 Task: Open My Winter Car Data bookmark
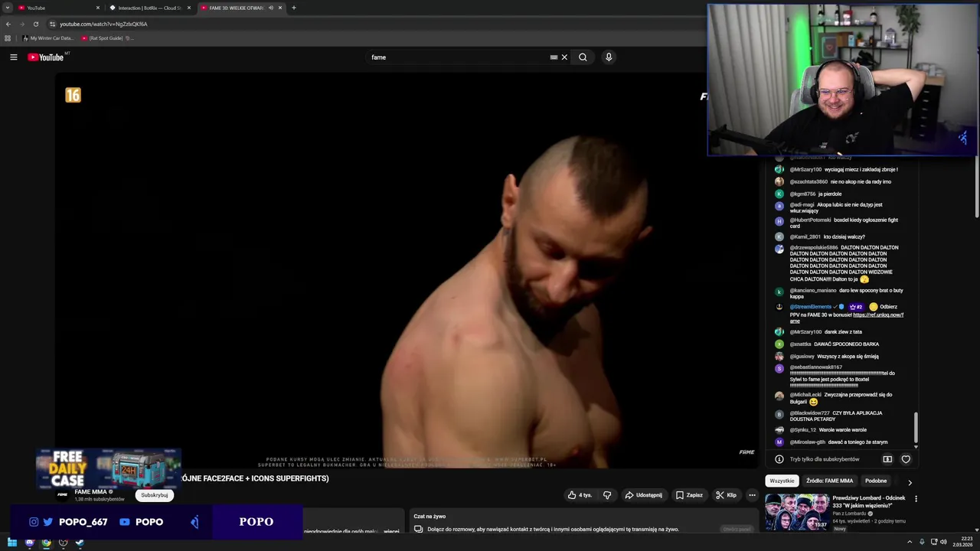pyautogui.click(x=48, y=37)
